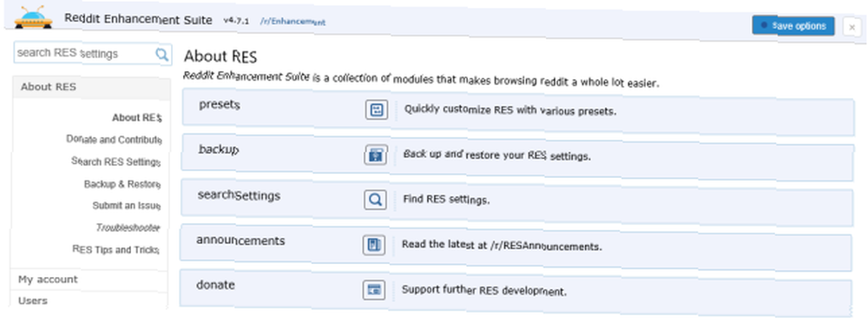Screen dimensions: 868x323
Task: Click the RES alien logo
Action: [x=33, y=17]
